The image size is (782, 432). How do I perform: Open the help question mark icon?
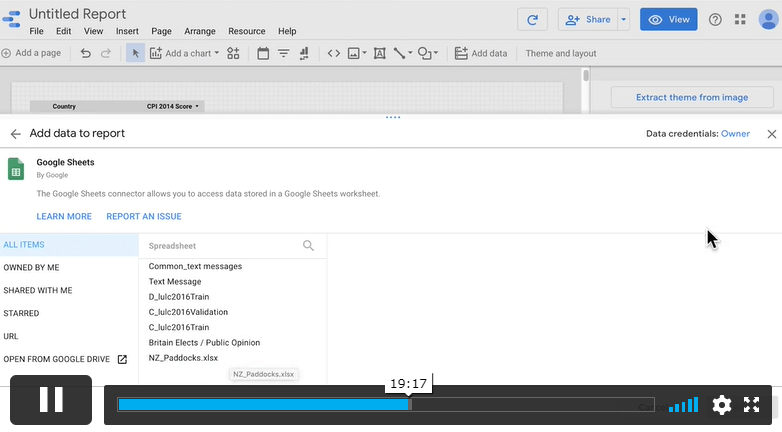715,19
